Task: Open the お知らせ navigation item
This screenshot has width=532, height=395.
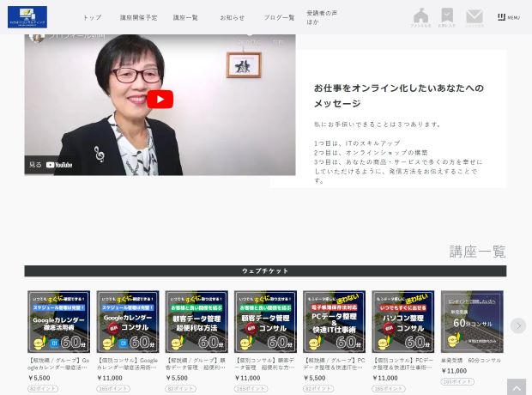Action: 232,17
